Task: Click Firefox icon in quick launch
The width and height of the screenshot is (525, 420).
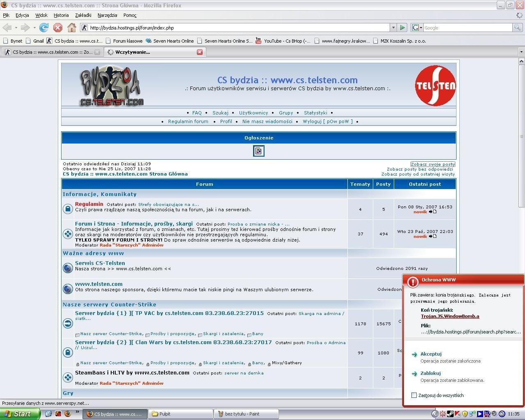Action: pos(68,414)
